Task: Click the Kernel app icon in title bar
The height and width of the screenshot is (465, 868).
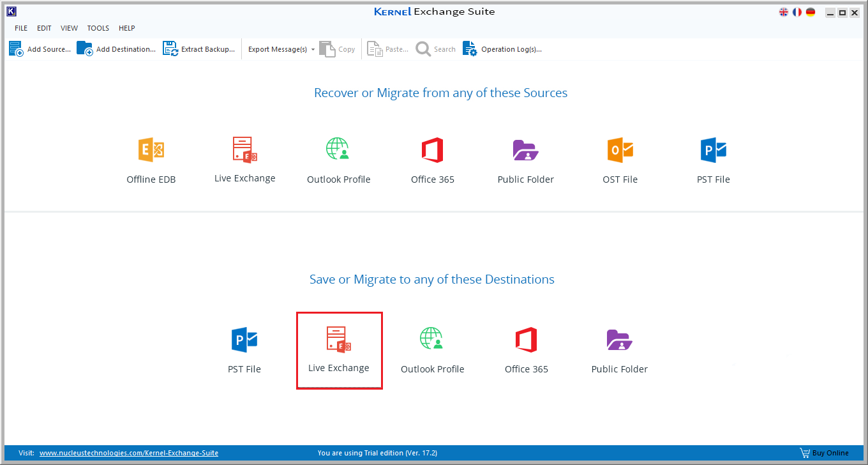Action: [11, 11]
